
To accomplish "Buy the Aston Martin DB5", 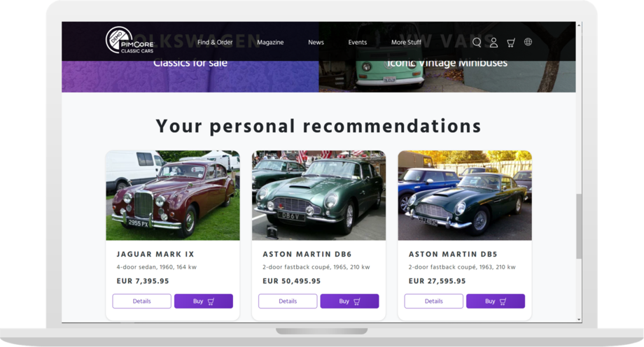I will [x=495, y=302].
